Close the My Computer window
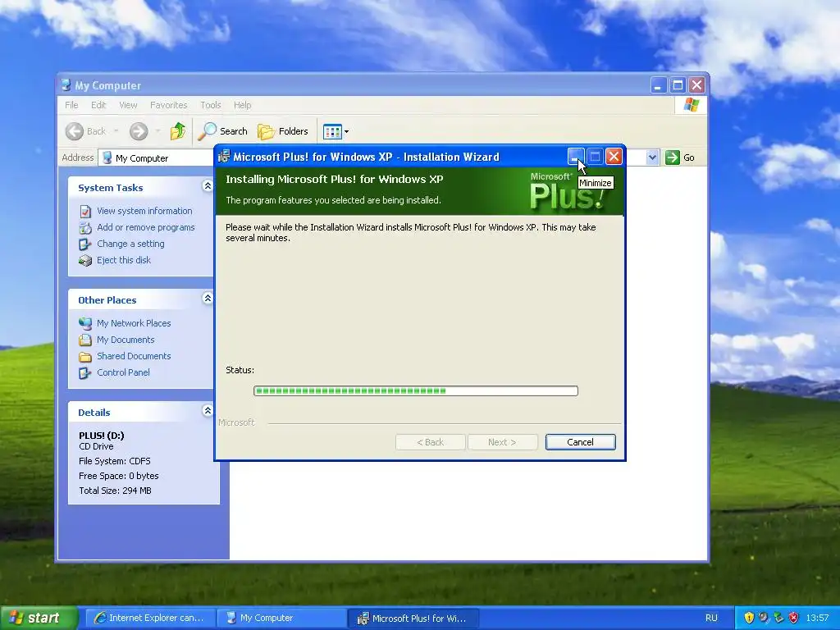This screenshot has width=840, height=630. tap(696, 85)
